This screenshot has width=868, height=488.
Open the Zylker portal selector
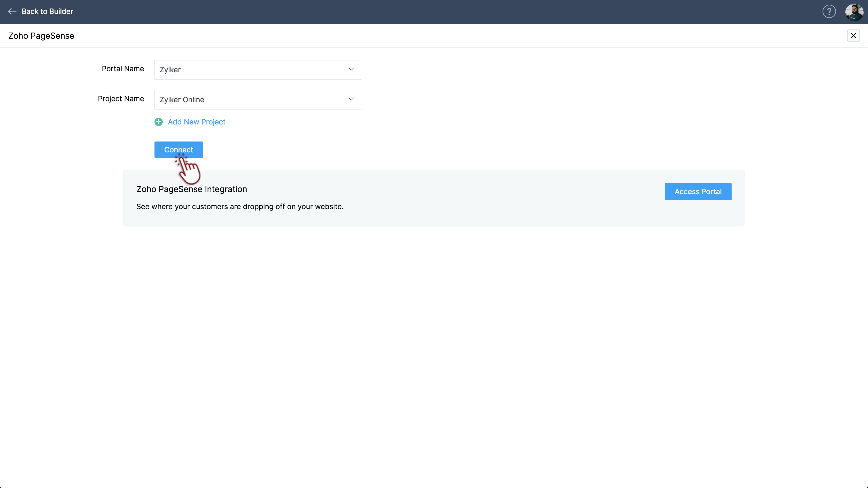[x=249, y=70]
